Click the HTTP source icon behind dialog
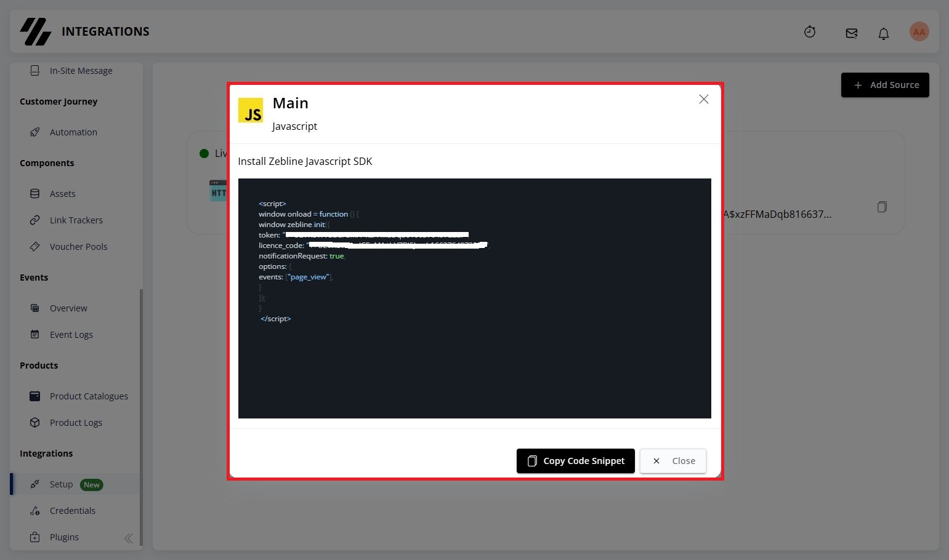 tap(218, 191)
